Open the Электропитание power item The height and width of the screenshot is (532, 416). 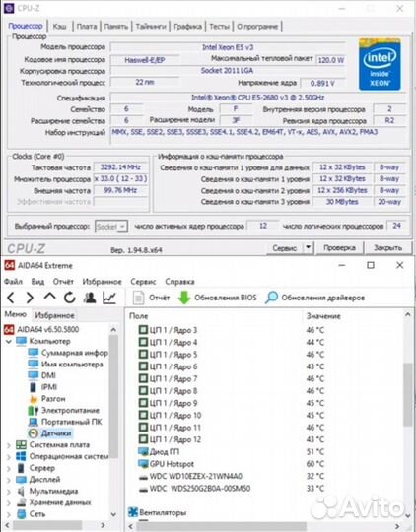tap(63, 410)
